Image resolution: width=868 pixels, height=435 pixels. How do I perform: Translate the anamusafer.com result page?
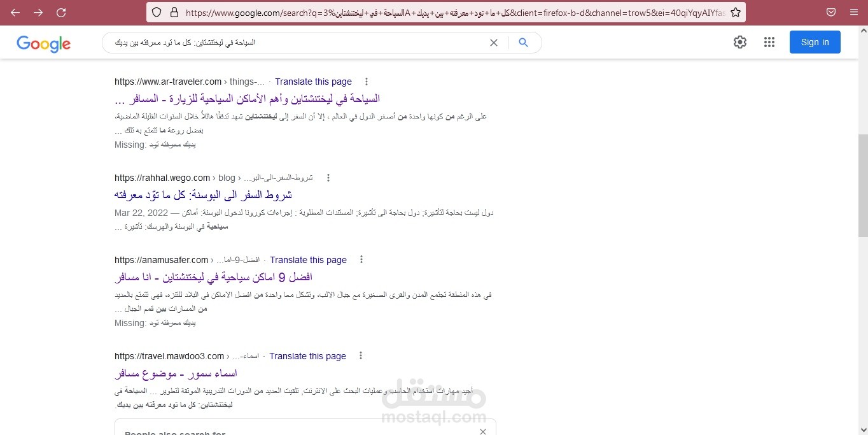tap(308, 260)
